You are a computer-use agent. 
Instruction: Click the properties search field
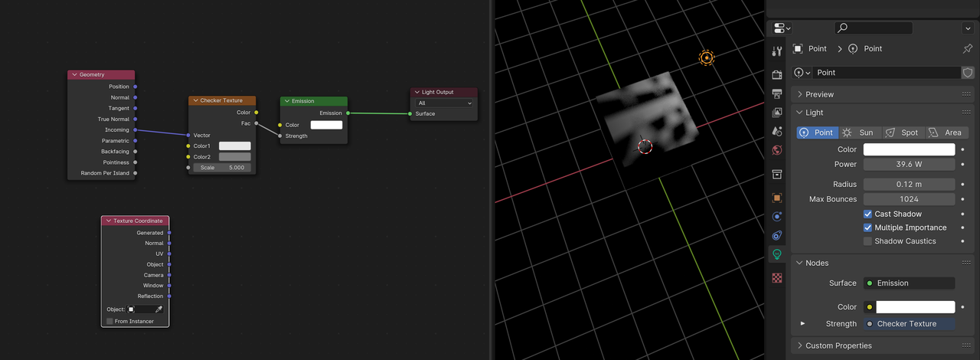pos(873,28)
